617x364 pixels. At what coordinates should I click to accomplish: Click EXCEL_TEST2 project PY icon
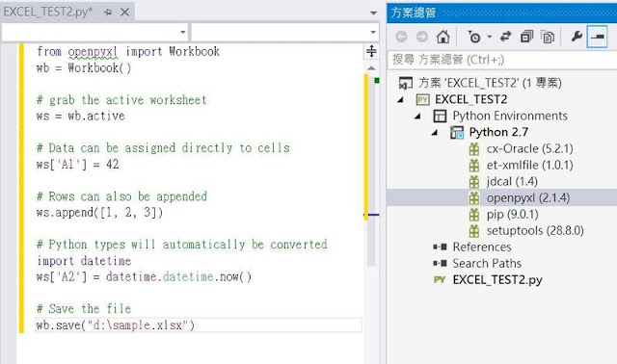(422, 99)
